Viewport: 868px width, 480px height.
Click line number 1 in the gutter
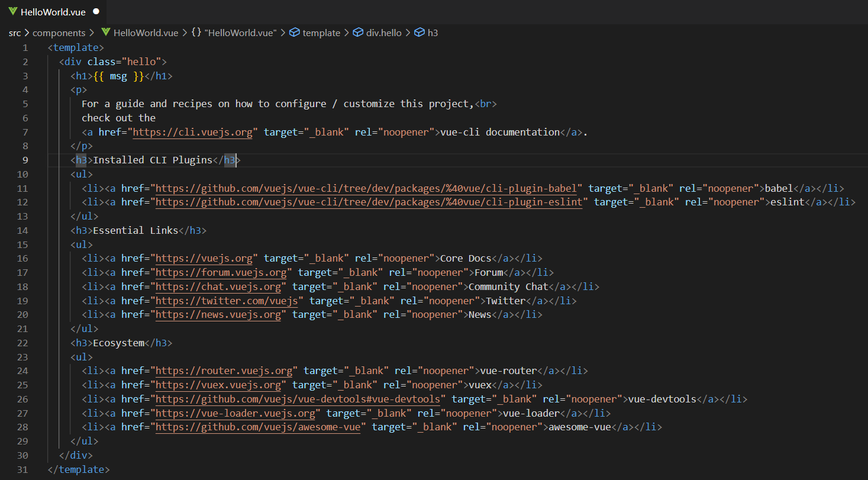pyautogui.click(x=25, y=47)
